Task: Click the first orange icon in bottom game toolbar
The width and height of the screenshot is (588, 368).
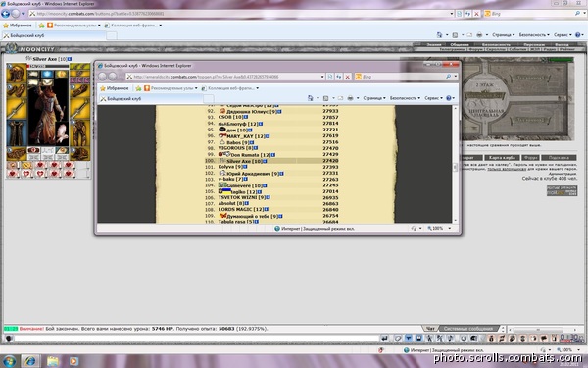Action: (491, 339)
